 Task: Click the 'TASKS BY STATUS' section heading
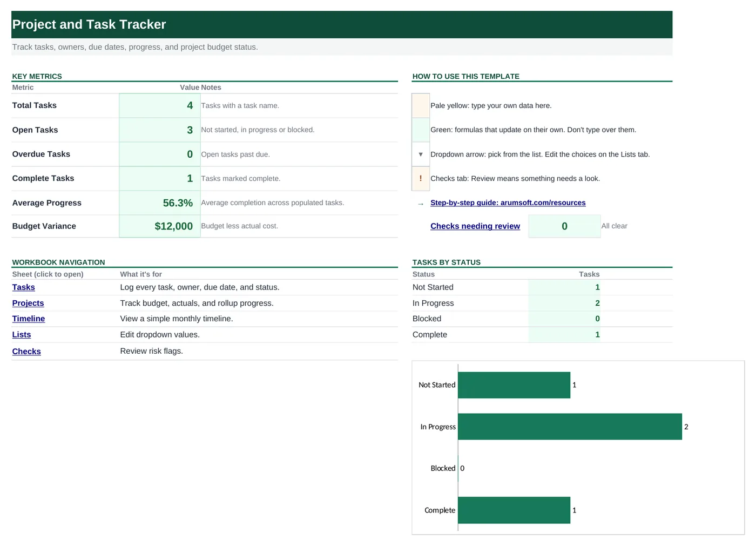tap(447, 262)
